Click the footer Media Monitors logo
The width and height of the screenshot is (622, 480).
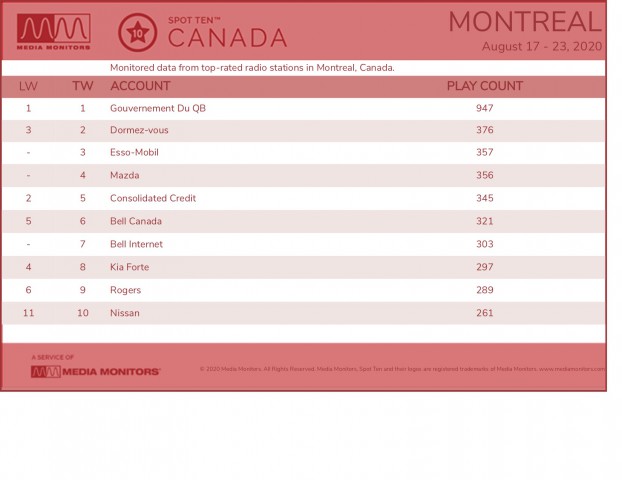[x=96, y=372]
